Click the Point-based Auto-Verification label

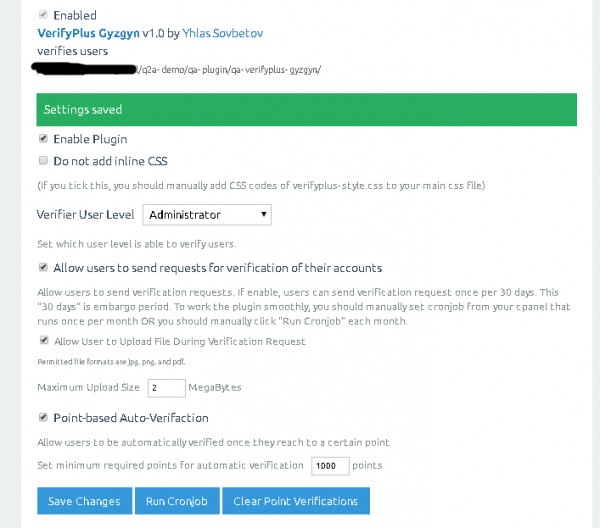[x=130, y=417]
